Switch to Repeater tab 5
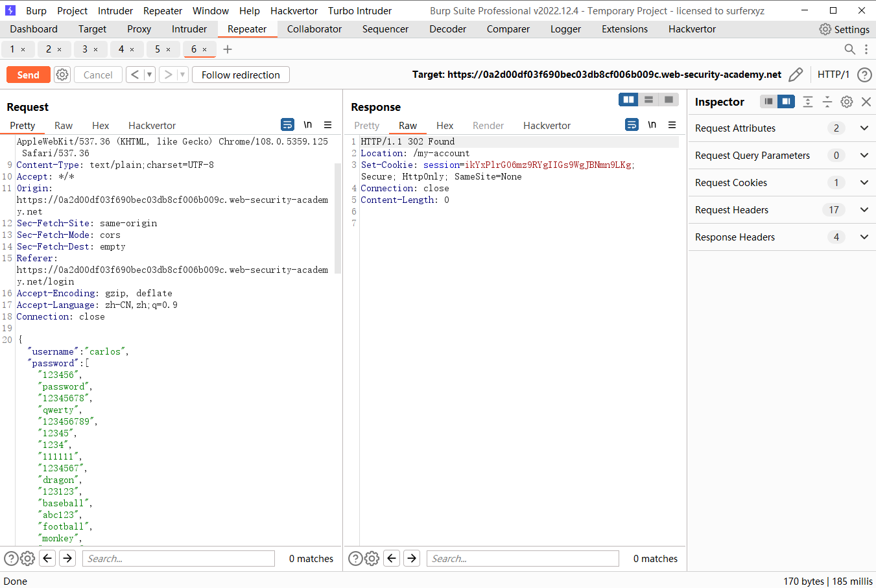 [x=157, y=49]
